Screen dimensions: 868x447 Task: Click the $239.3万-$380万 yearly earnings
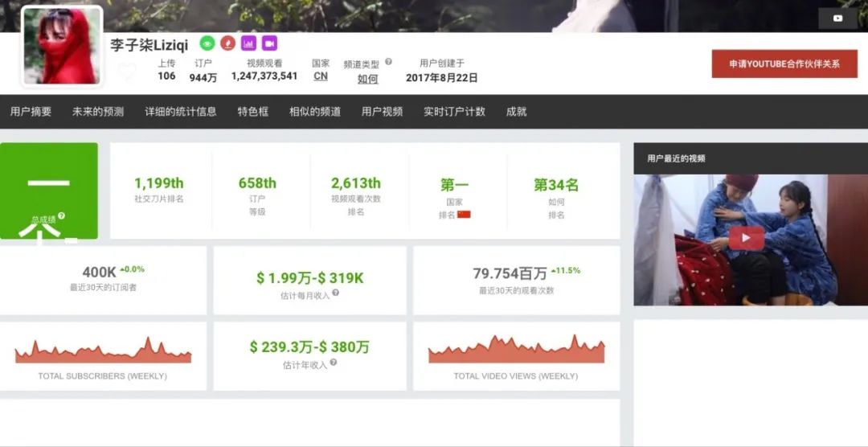[309, 347]
